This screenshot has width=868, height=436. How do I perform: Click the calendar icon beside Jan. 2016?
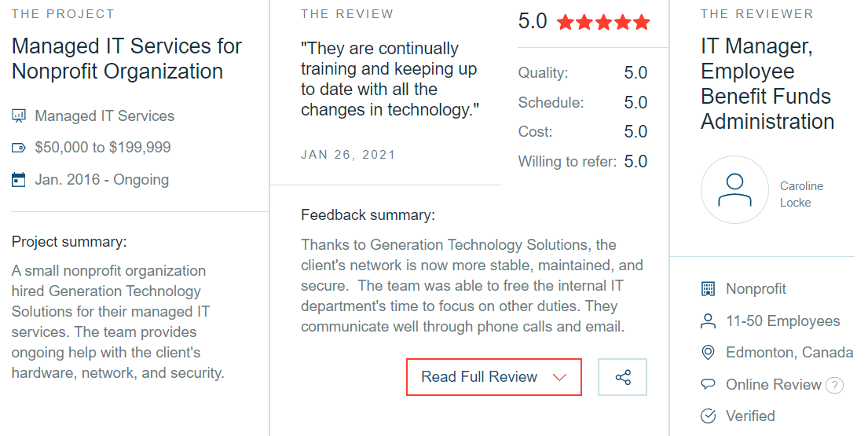coord(19,180)
